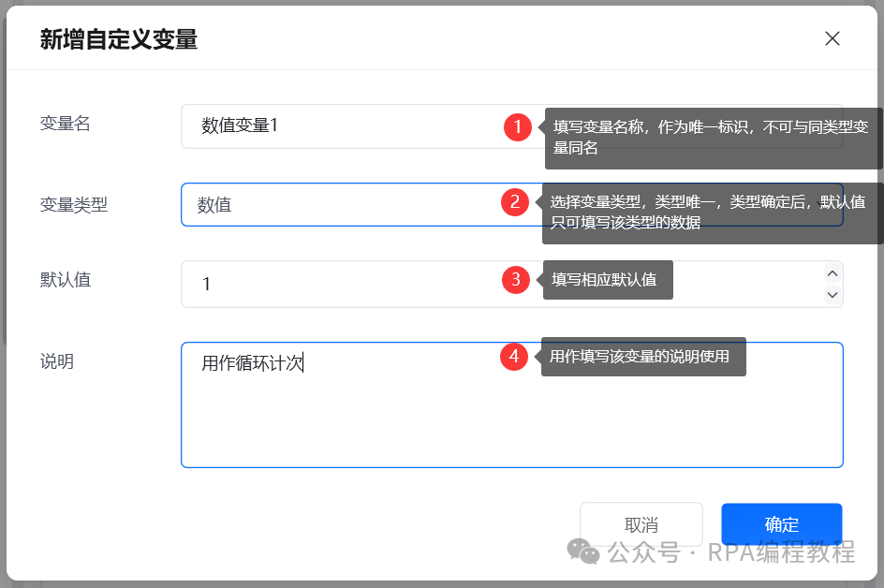Viewport: 884px width, 588px height.
Task: Increase the 默认值 with the up arrow
Action: click(x=832, y=274)
